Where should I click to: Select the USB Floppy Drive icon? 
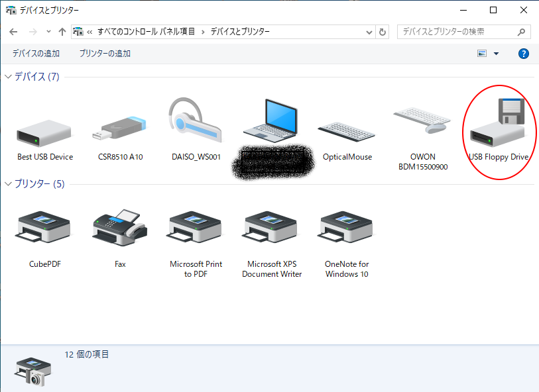pyautogui.click(x=497, y=122)
